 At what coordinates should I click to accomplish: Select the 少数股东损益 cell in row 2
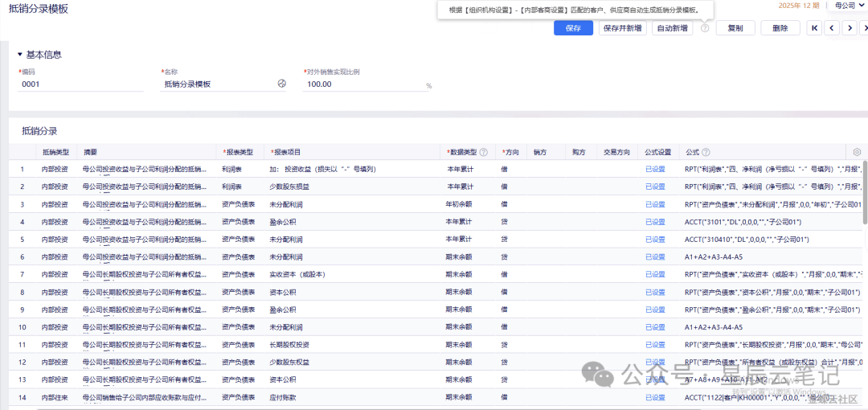pos(291,187)
